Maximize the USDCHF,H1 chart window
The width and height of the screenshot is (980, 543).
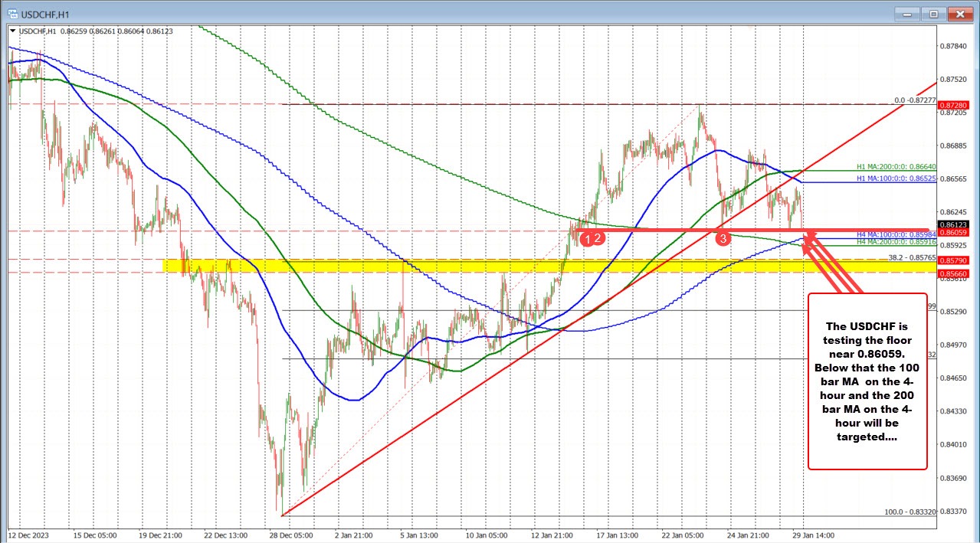933,13
